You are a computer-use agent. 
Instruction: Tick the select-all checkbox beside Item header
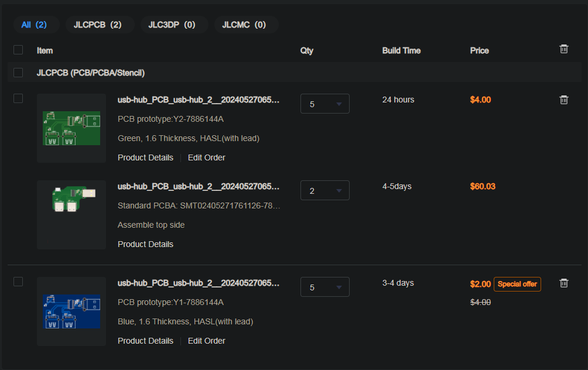tap(18, 50)
